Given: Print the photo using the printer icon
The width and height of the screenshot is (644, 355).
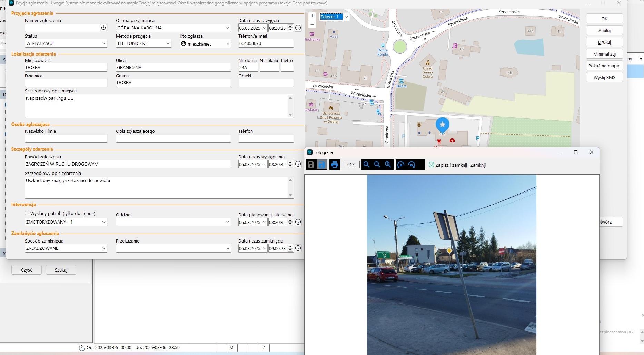Looking at the screenshot, I should coord(335,165).
